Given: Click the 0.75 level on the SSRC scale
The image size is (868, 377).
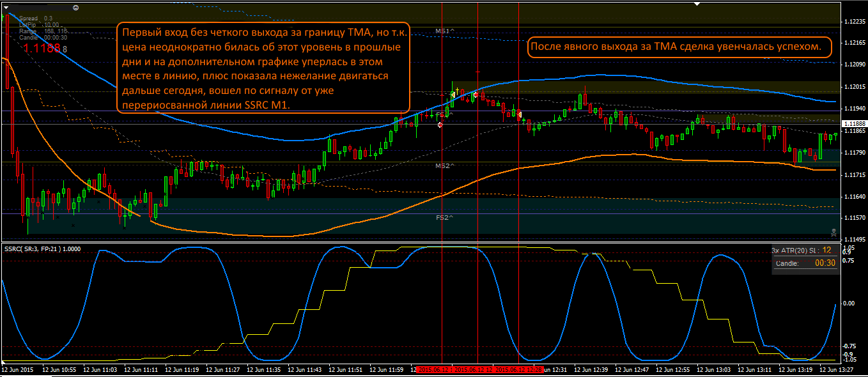Looking at the screenshot, I should pos(849,260).
